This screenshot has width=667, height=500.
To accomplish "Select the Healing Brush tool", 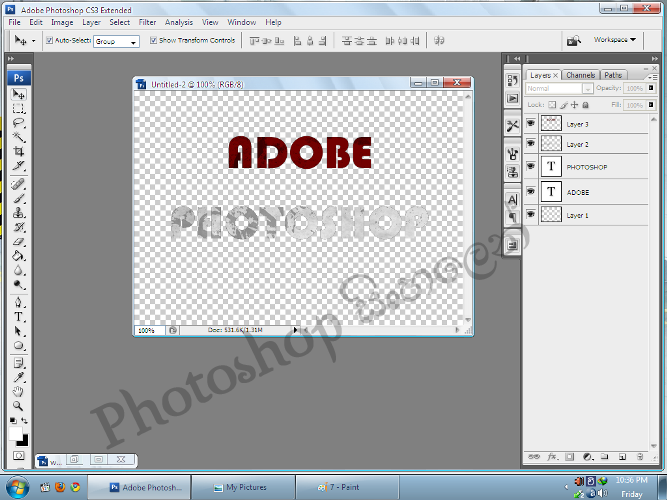I will (19, 184).
